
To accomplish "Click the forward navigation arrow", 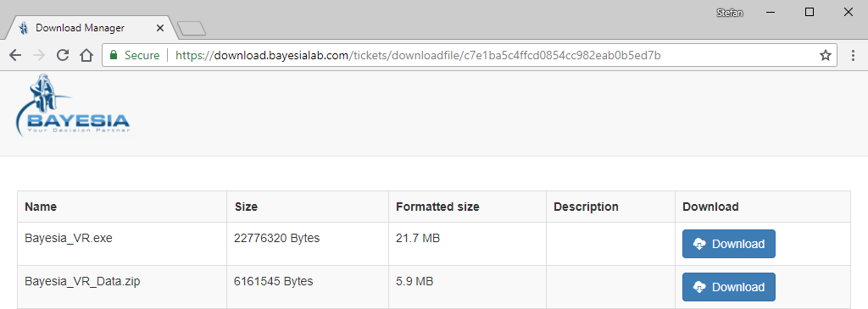I will [x=39, y=55].
